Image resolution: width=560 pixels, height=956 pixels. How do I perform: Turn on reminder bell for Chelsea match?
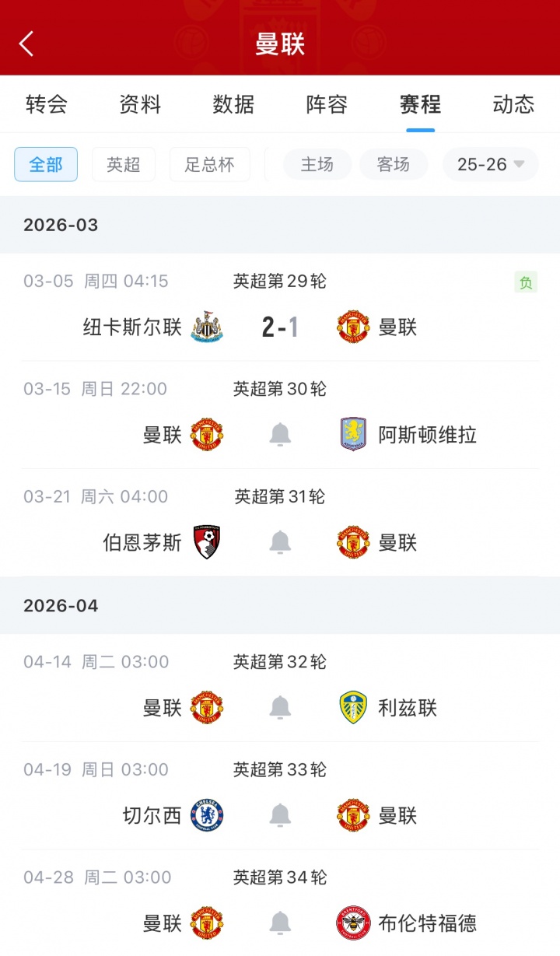[280, 815]
